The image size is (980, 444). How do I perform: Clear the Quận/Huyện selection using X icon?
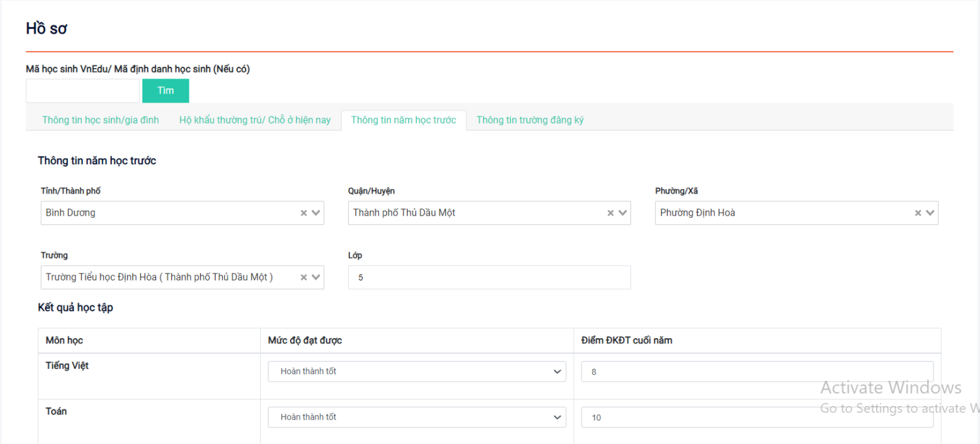tap(610, 213)
